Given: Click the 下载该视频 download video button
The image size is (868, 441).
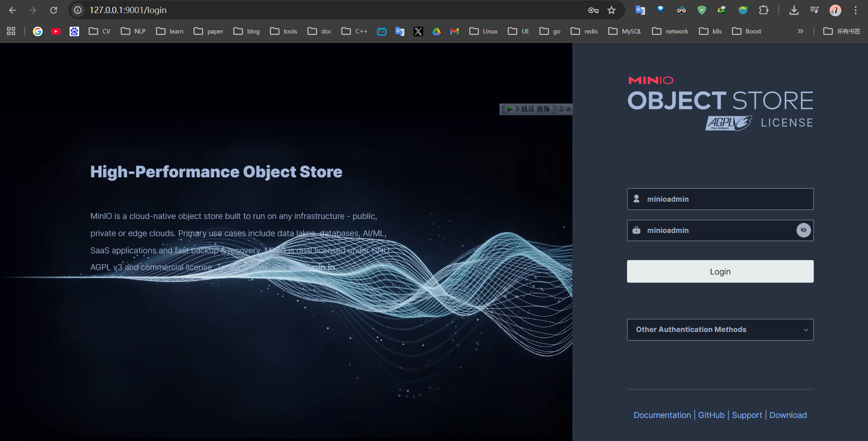Looking at the screenshot, I should [528, 109].
